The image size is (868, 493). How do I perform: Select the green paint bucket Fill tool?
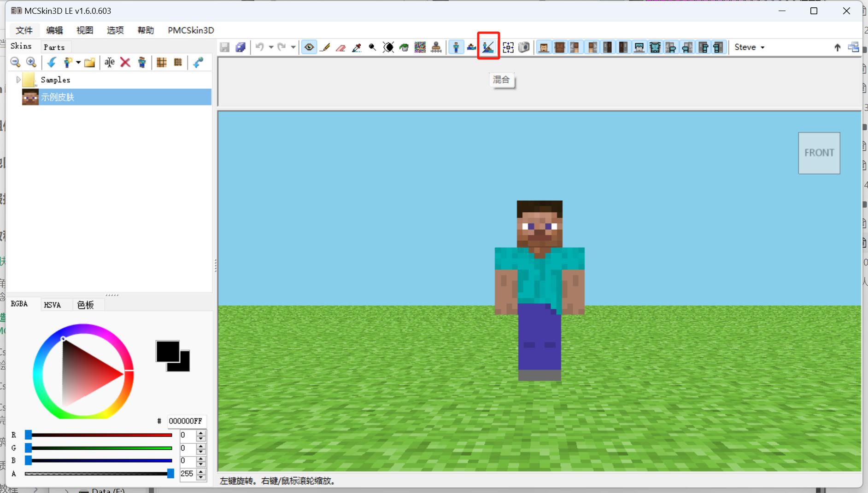(x=404, y=47)
